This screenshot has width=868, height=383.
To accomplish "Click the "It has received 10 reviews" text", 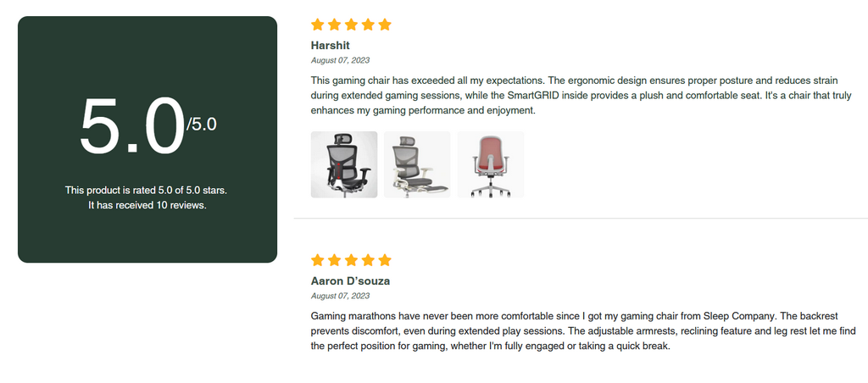I will pyautogui.click(x=147, y=205).
